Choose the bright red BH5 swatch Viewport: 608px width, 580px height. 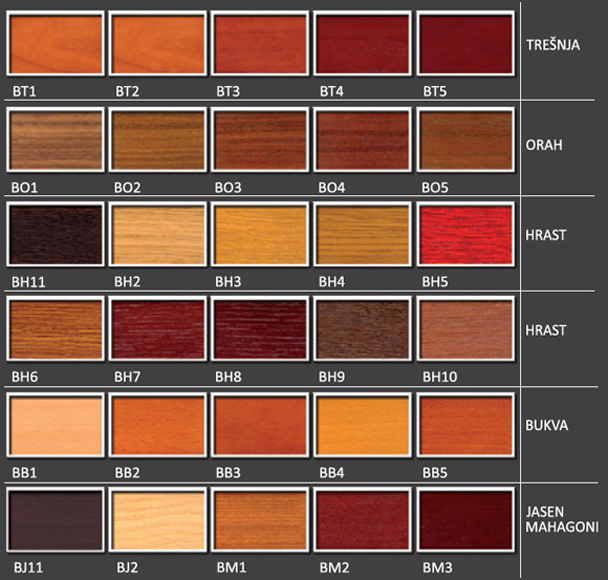pyautogui.click(x=464, y=237)
